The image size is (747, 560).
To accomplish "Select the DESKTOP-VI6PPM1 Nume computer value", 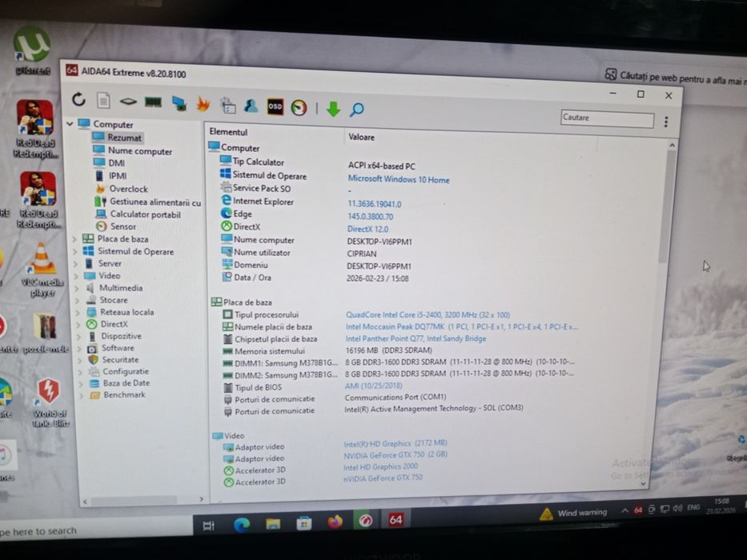I will coord(380,242).
